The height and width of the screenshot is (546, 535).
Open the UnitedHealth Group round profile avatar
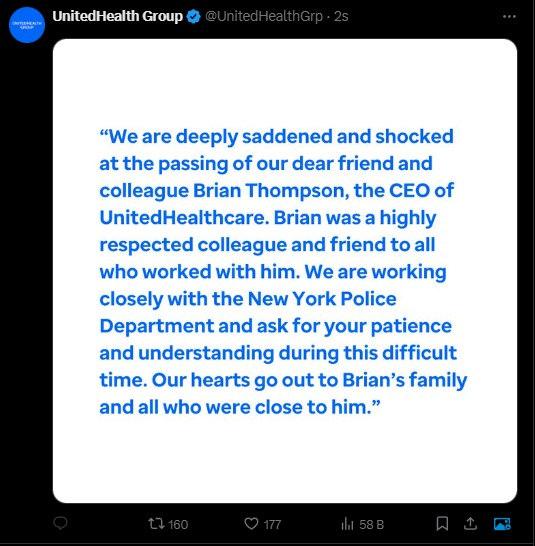tap(26, 25)
